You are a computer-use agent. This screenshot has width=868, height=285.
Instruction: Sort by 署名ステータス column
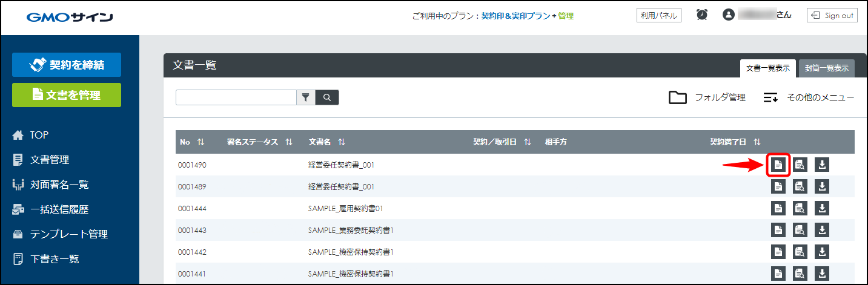[289, 142]
